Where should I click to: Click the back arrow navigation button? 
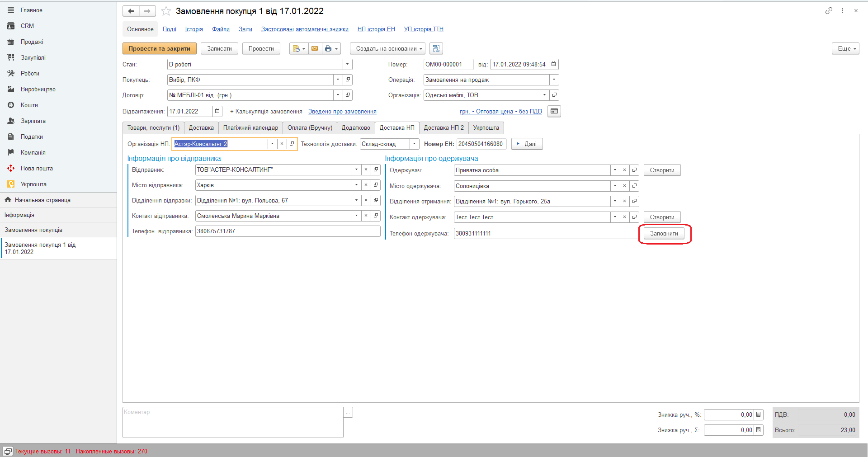pyautogui.click(x=131, y=11)
